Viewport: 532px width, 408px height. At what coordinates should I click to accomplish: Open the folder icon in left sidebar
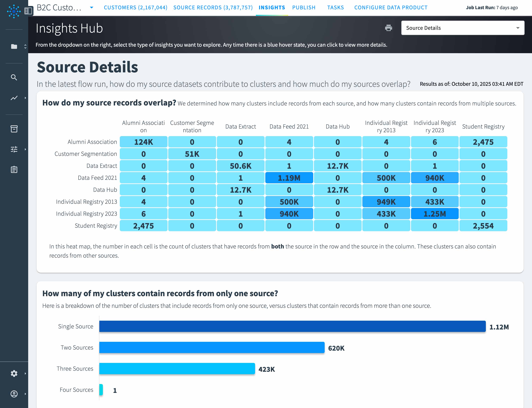pyautogui.click(x=14, y=46)
